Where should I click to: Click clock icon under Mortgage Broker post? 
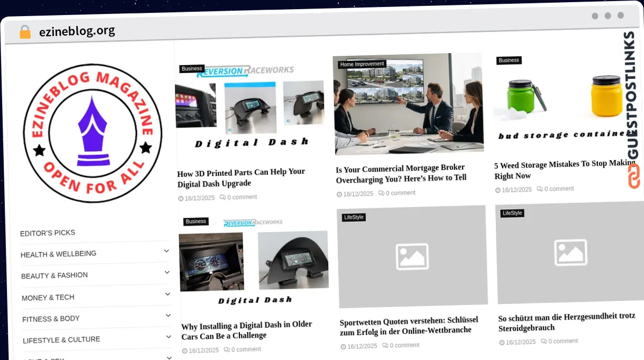(x=340, y=195)
